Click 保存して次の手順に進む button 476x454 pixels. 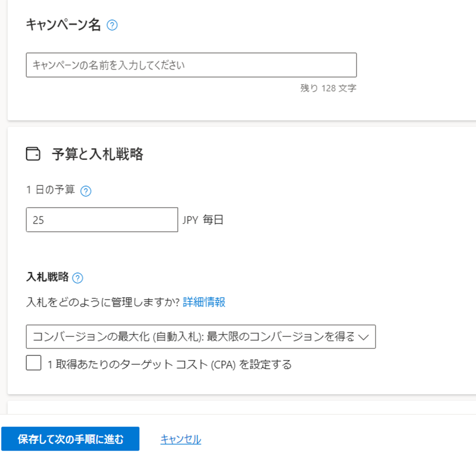[x=71, y=439]
